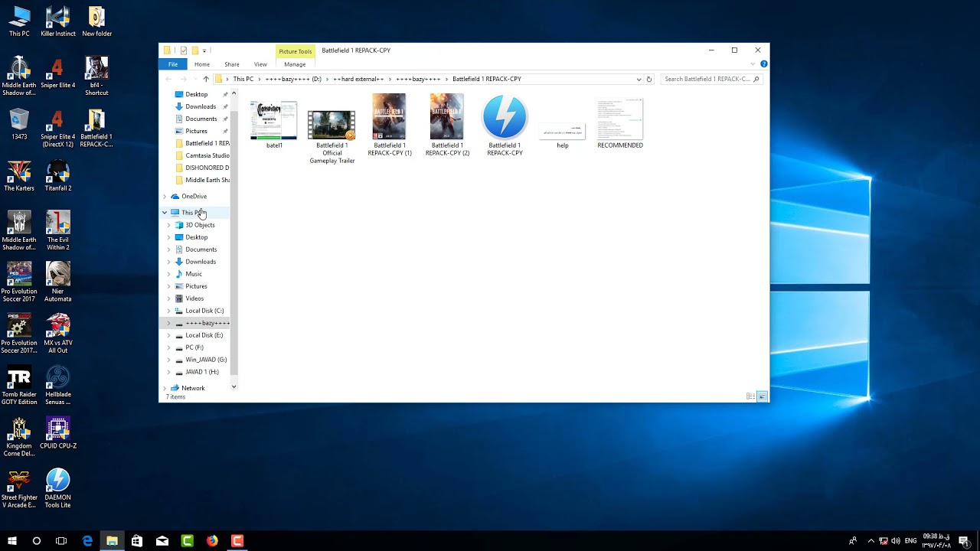Select 3D Objects under This PC

coord(200,225)
